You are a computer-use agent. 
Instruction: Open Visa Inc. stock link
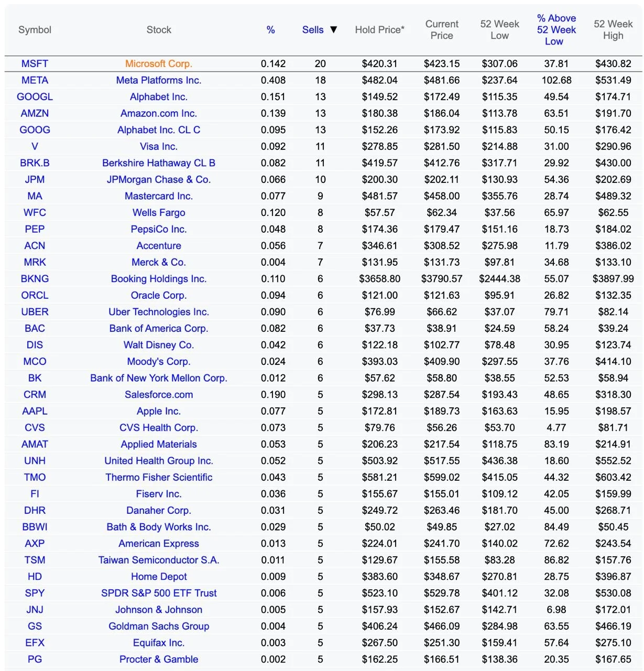click(x=159, y=146)
